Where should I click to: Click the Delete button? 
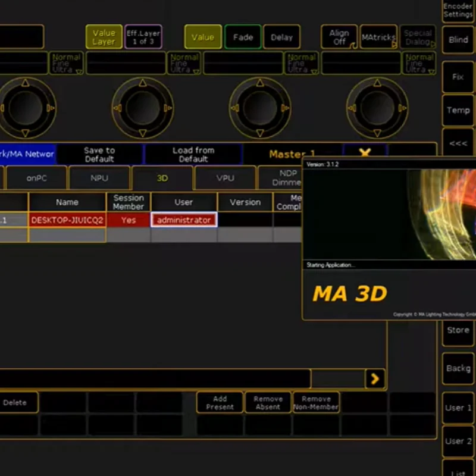click(x=19, y=403)
